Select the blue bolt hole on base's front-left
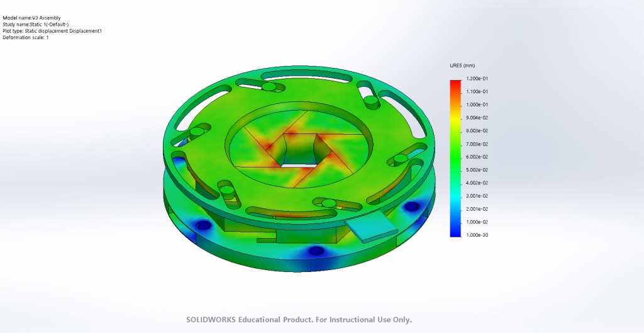 [204, 225]
